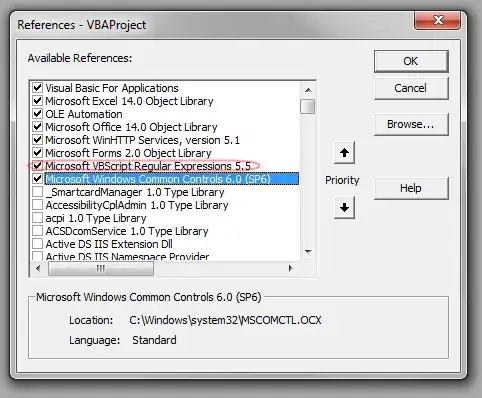This screenshot has height=398, width=482.
Task: Click the 'Available References:' label
Action: [x=80, y=58]
